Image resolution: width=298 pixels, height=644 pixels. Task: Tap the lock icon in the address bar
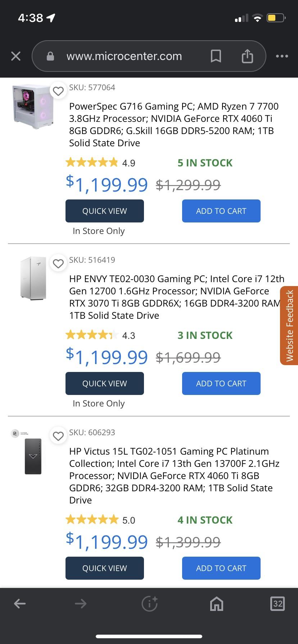pyautogui.click(x=50, y=56)
